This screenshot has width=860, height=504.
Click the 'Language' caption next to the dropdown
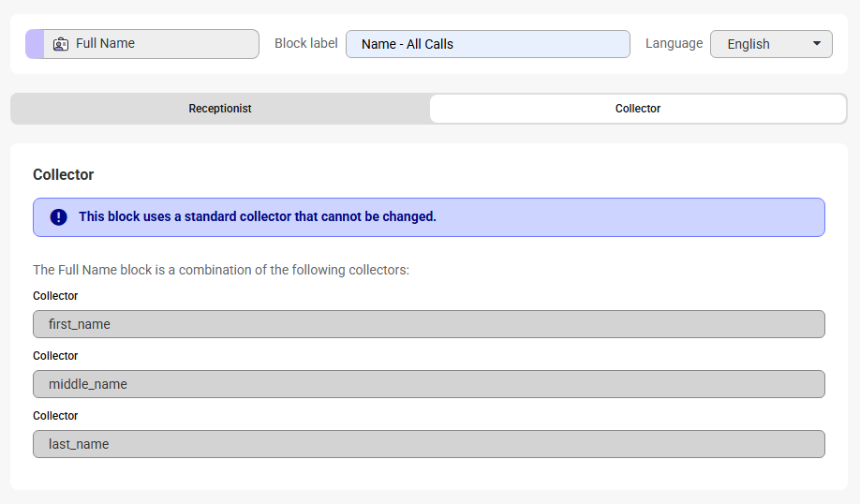[x=674, y=44]
